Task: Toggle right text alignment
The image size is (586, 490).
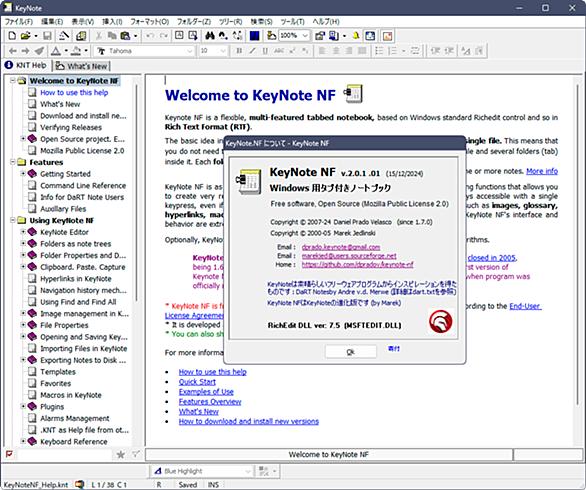Action: pos(349,50)
